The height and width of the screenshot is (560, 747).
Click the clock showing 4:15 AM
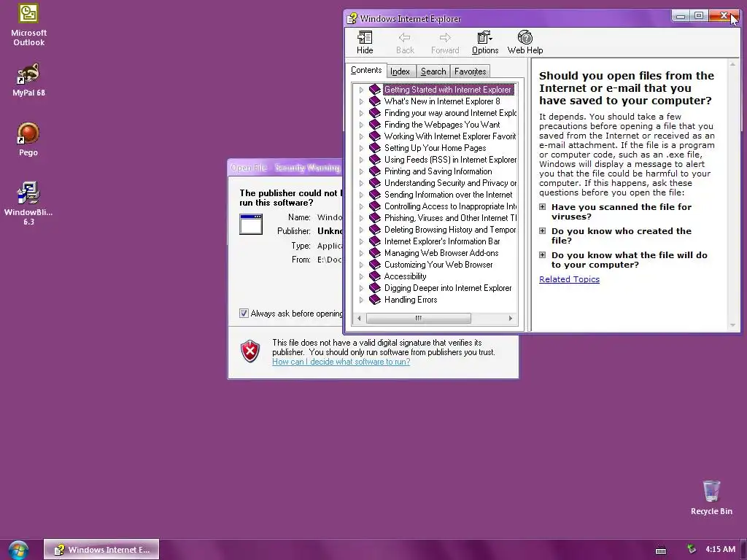720,549
